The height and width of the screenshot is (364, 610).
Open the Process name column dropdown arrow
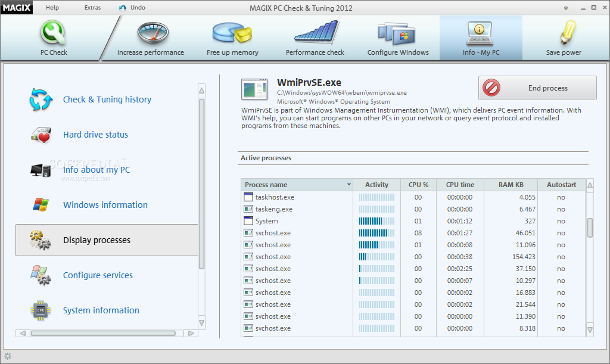349,185
